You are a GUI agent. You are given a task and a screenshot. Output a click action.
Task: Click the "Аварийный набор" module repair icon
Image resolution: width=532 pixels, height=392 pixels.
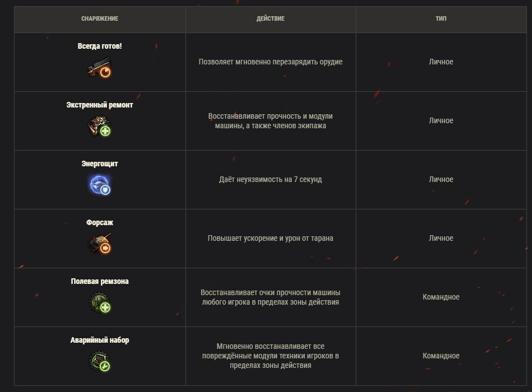(101, 363)
